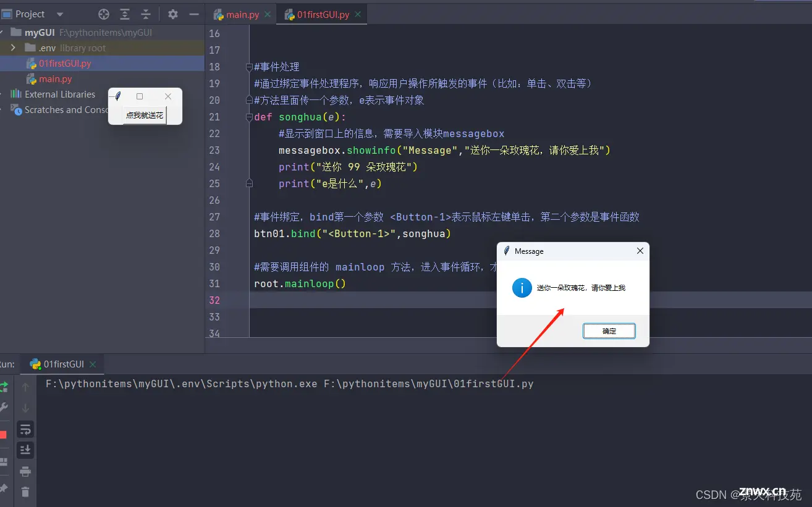The width and height of the screenshot is (812, 507).
Task: Open run configuration wrench icon
Action: coord(4,407)
